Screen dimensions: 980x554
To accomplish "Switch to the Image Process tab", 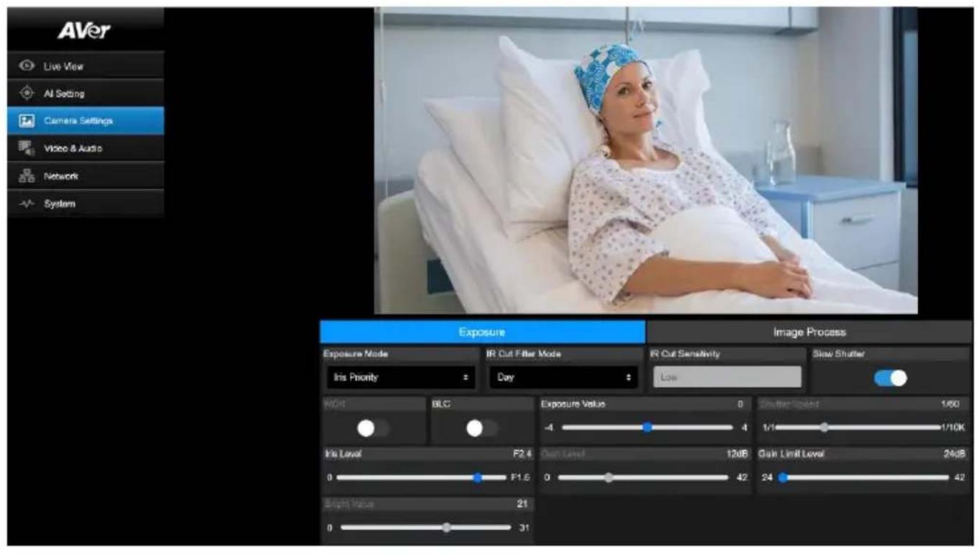I will pos(809,332).
